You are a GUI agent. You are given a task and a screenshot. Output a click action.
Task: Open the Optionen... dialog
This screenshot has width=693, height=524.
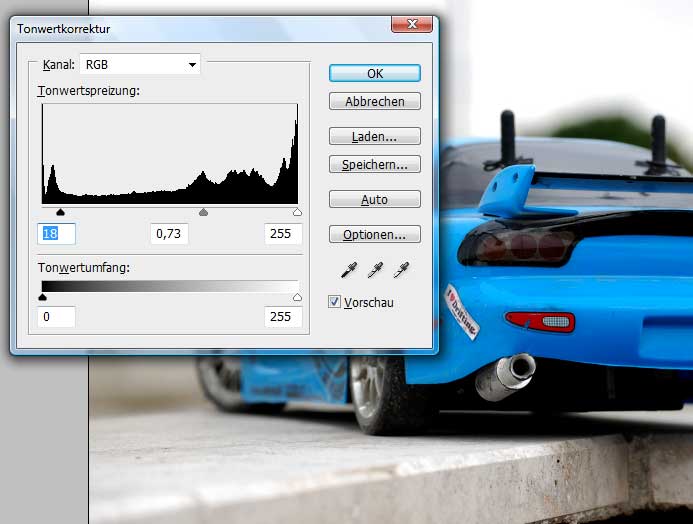pyautogui.click(x=374, y=235)
